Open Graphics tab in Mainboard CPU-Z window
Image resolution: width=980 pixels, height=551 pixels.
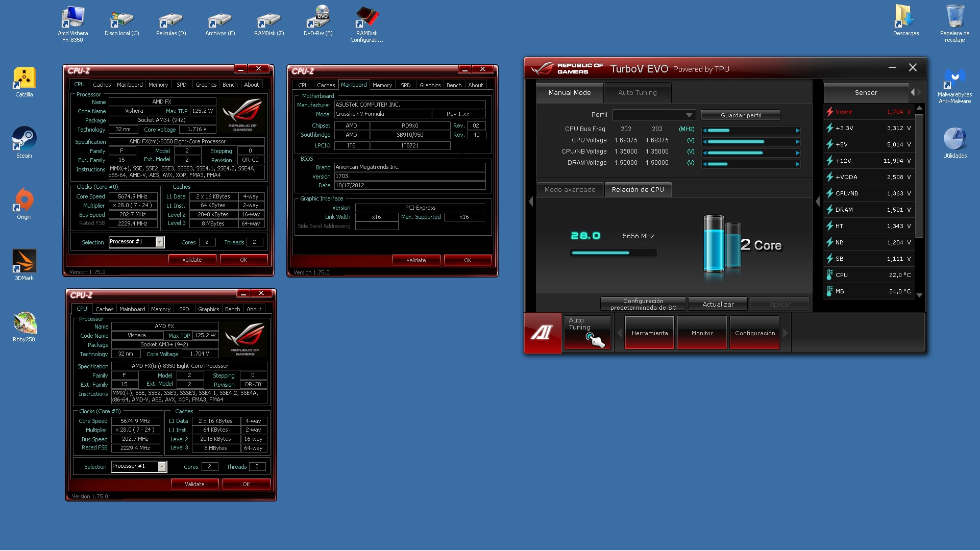pyautogui.click(x=430, y=85)
